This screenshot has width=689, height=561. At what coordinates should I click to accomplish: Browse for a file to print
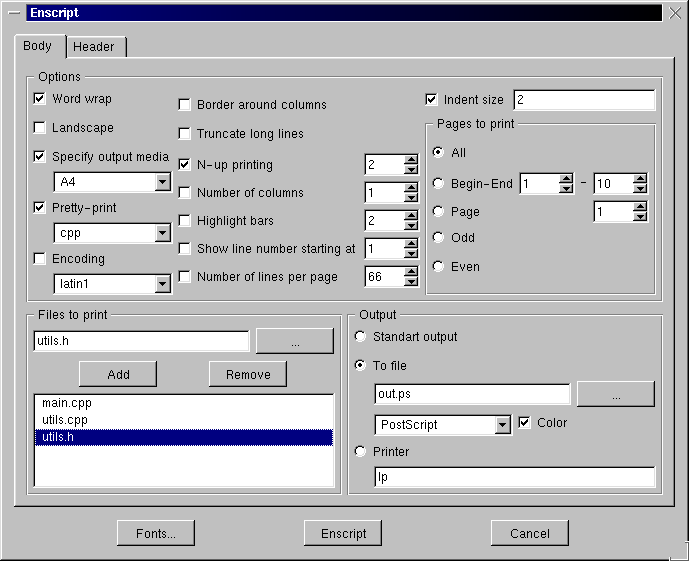(294, 341)
